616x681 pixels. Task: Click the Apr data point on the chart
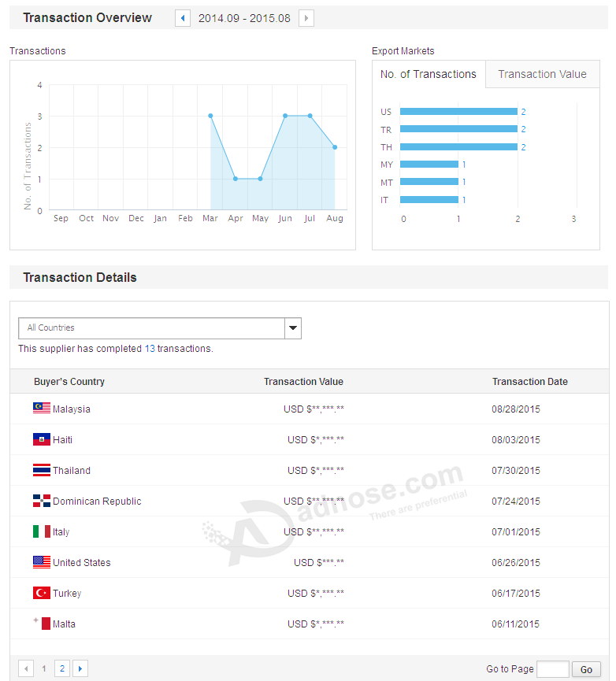click(236, 179)
